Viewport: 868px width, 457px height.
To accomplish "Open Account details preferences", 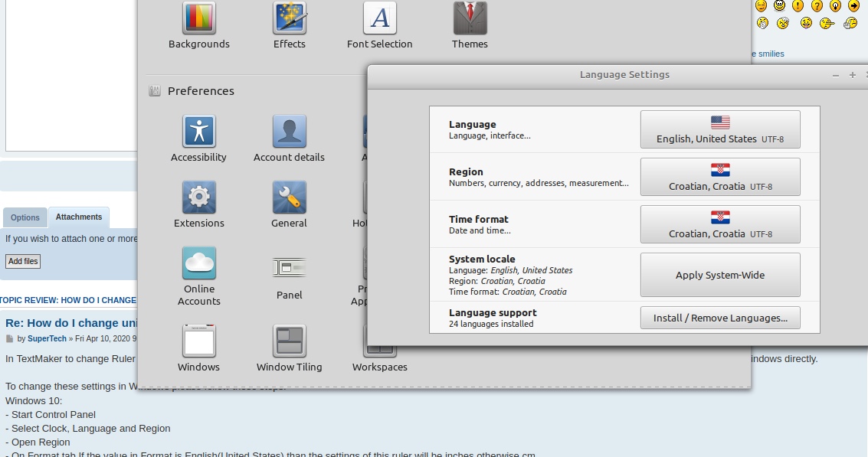I will click(x=290, y=132).
